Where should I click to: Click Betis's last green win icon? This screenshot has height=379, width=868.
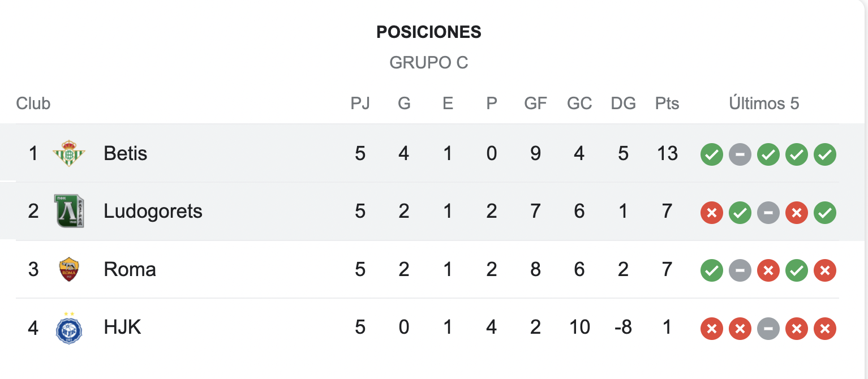(825, 154)
